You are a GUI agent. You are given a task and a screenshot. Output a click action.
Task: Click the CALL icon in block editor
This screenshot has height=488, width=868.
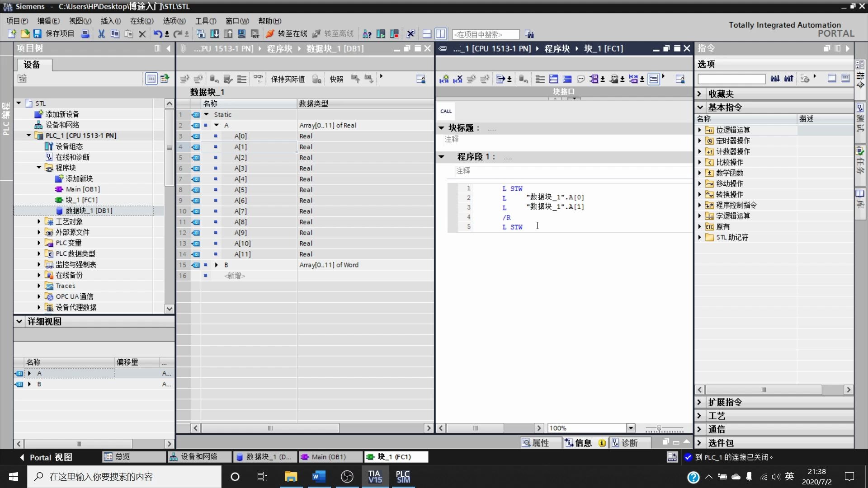tap(446, 111)
